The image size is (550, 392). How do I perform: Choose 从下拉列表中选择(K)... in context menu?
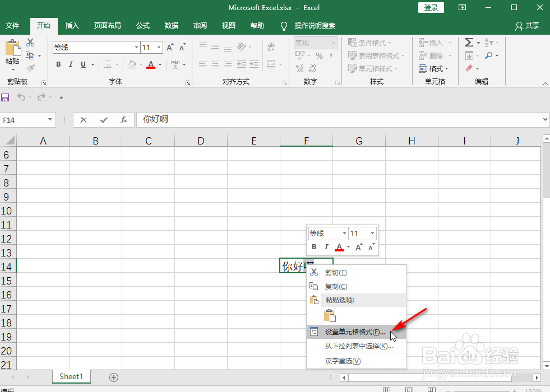point(357,346)
